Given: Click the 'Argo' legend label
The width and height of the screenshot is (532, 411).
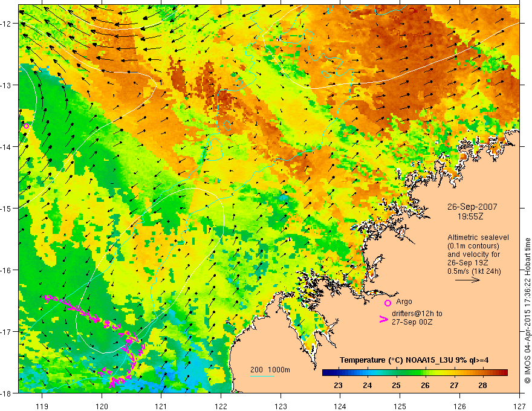Looking at the screenshot, I should click(404, 302).
